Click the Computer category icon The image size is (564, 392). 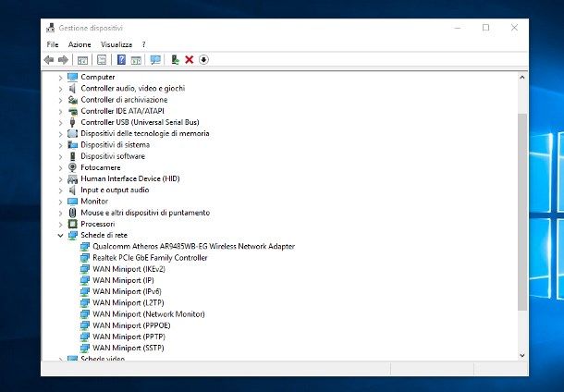73,77
